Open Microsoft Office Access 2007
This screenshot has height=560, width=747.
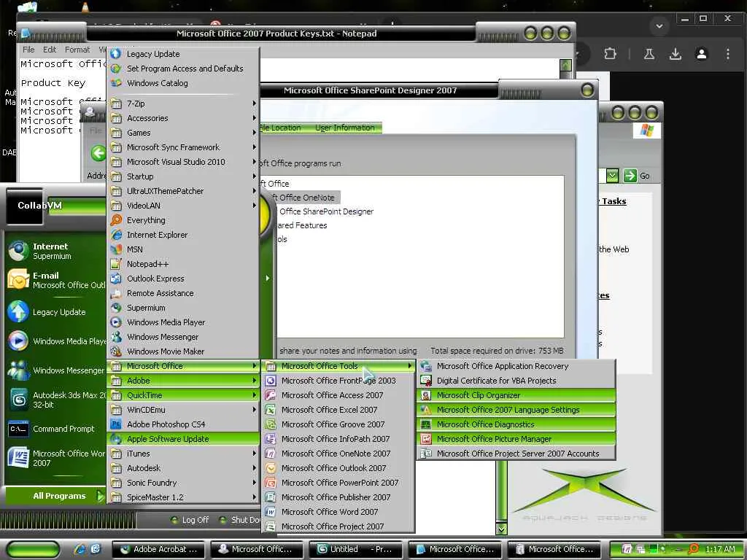pos(338,395)
